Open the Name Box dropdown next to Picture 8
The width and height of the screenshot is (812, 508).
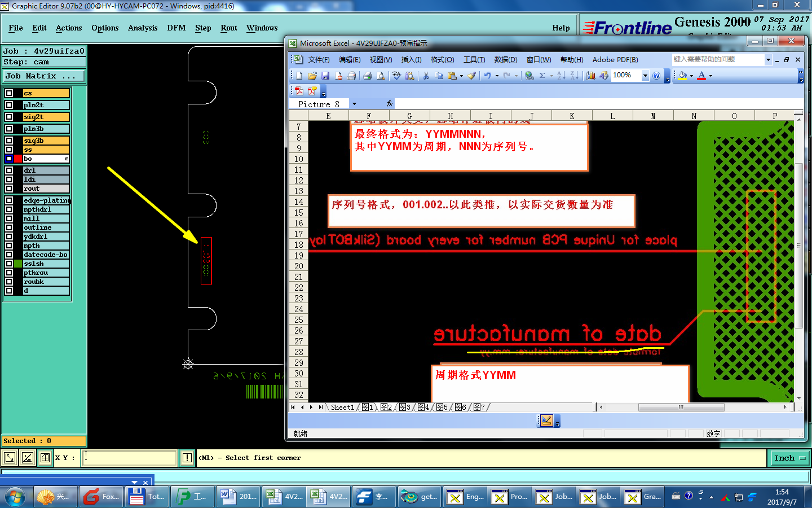[x=354, y=104]
